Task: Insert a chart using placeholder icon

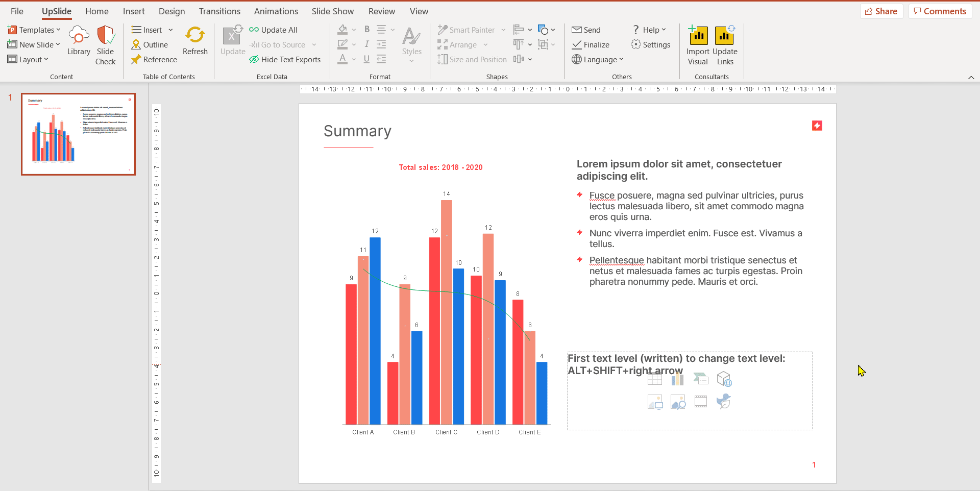Action: pos(678,379)
